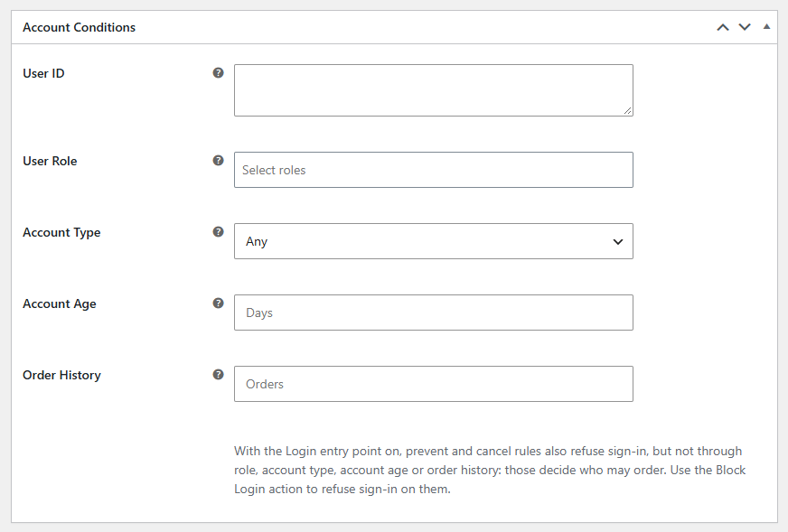Click the help icon beside Order History
The image size is (788, 532).
coord(218,374)
